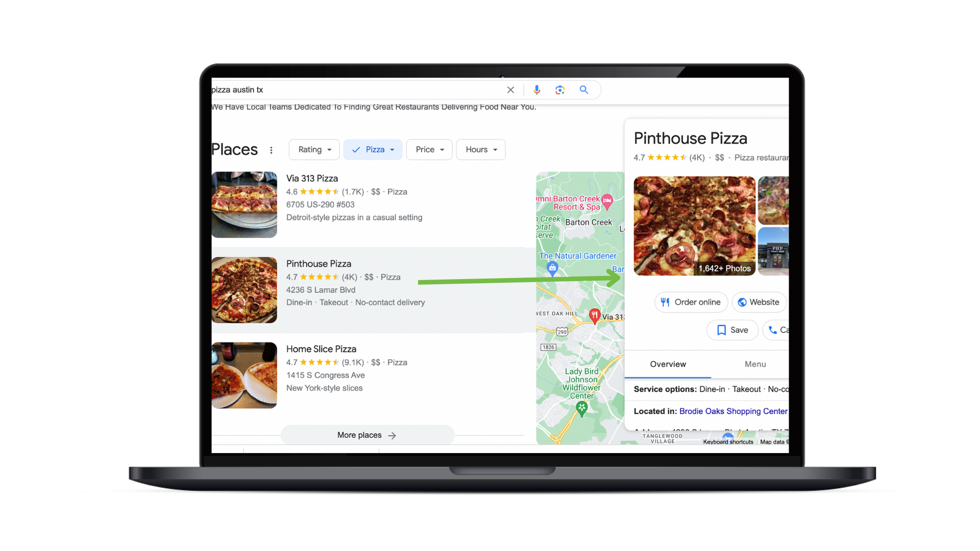Screen dimensions: 980x551
Task: Expand the Hours filter dropdown
Action: click(x=481, y=149)
